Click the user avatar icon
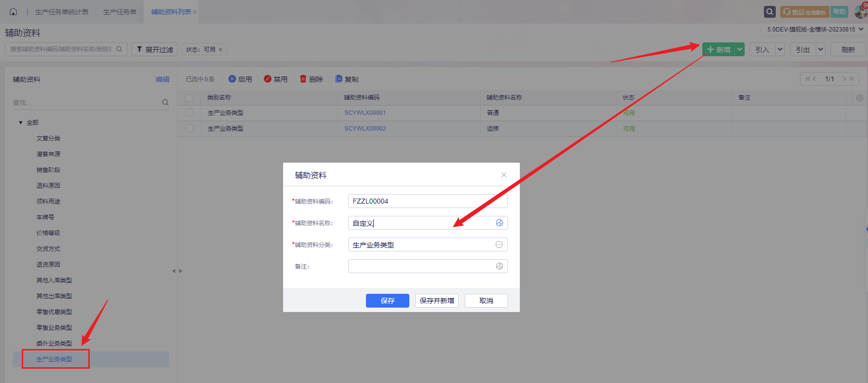The height and width of the screenshot is (383, 868). [x=861, y=12]
